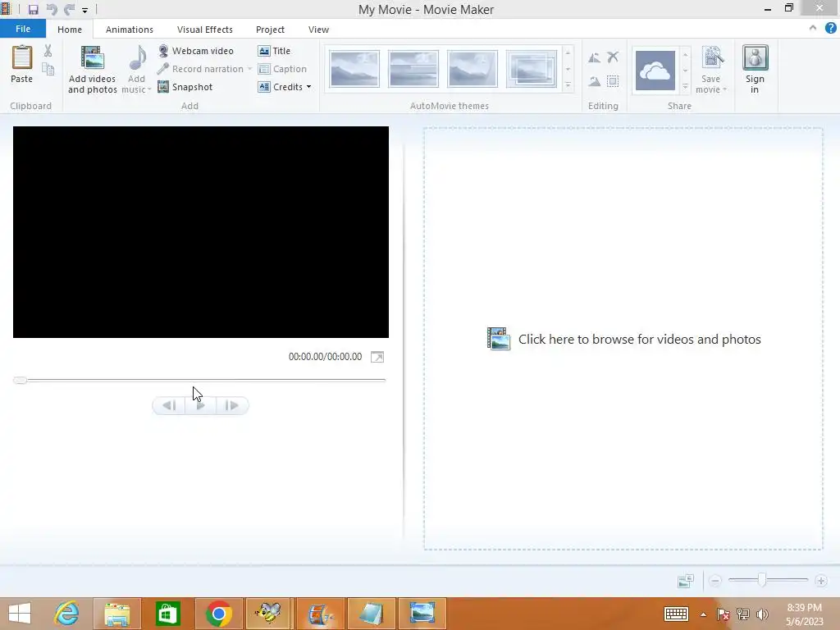Expand the Share gallery options
The height and width of the screenshot is (630, 840).
tap(685, 86)
